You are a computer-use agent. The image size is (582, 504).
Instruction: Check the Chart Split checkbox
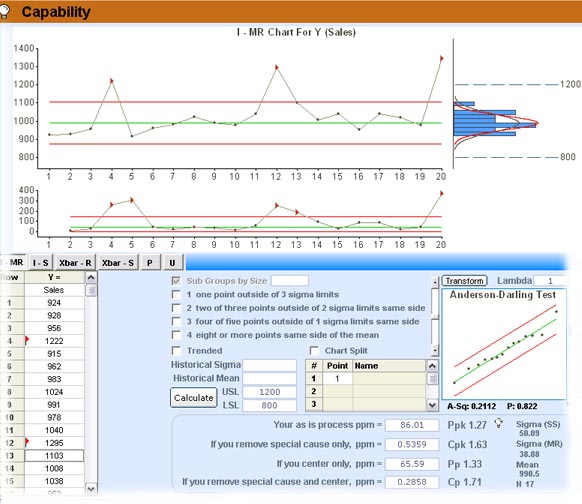coord(314,351)
